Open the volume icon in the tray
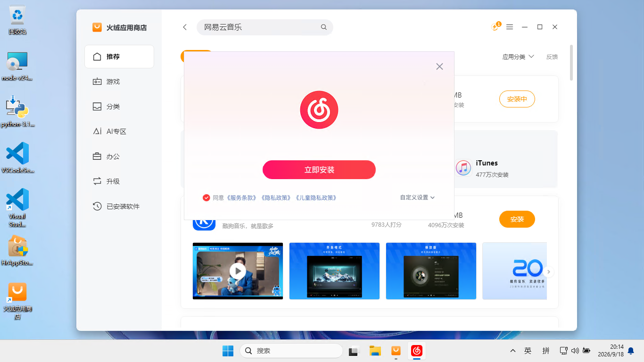Screen dimensions: 644x362 coord(575,351)
